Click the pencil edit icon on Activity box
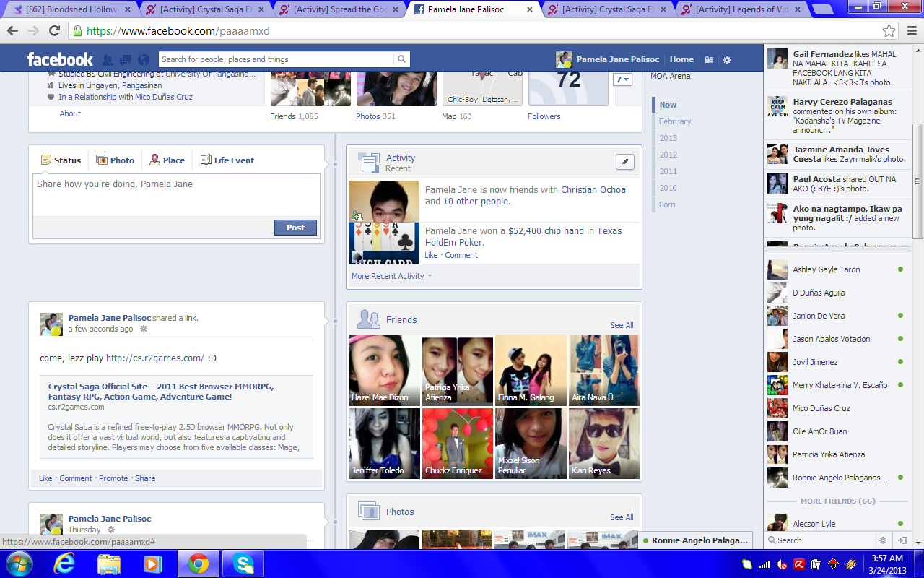The image size is (924, 578). click(x=624, y=162)
